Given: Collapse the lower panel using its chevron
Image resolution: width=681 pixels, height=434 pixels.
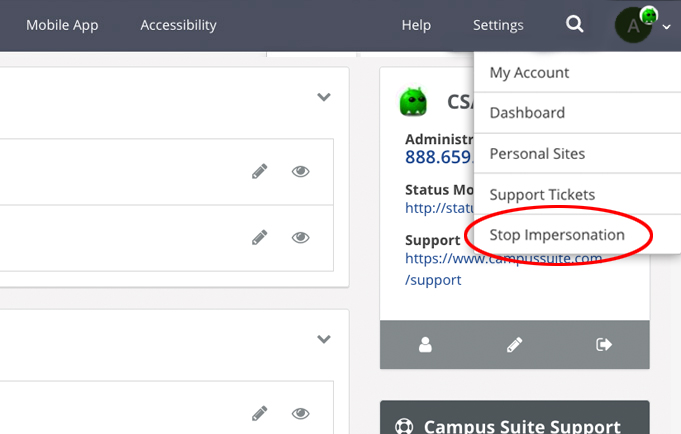Looking at the screenshot, I should point(323,339).
